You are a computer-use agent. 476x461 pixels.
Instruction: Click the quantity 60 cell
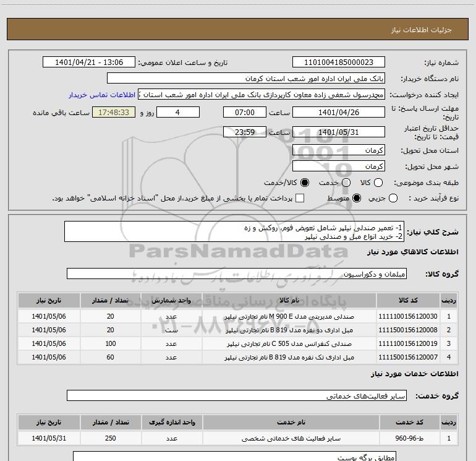(x=111, y=357)
